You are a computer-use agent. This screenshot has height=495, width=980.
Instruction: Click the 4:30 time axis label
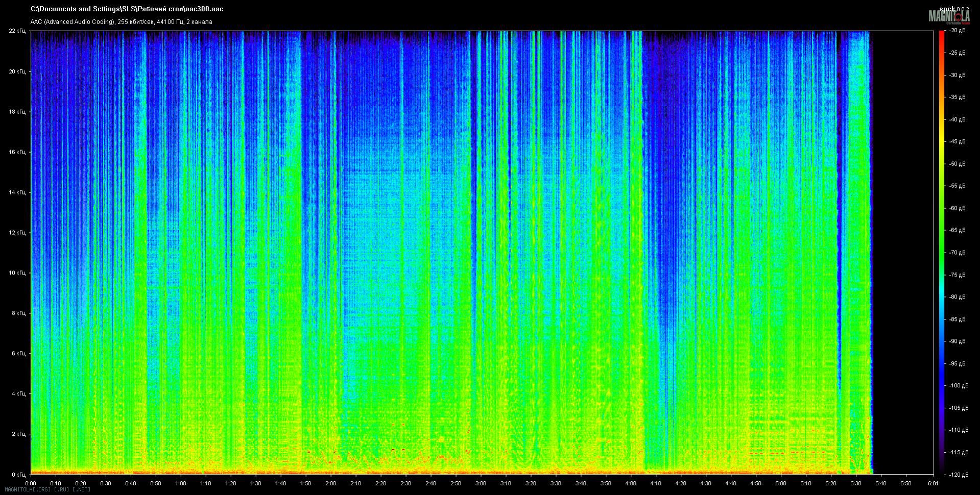coord(706,483)
